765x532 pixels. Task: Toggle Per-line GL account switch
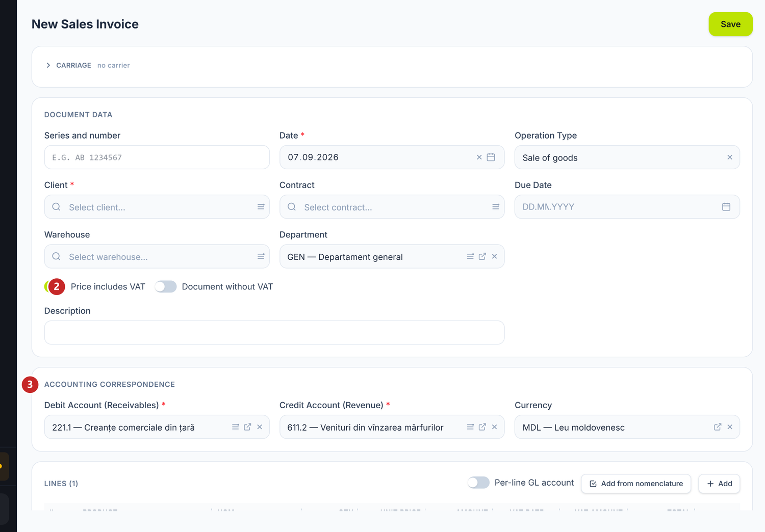(x=478, y=483)
